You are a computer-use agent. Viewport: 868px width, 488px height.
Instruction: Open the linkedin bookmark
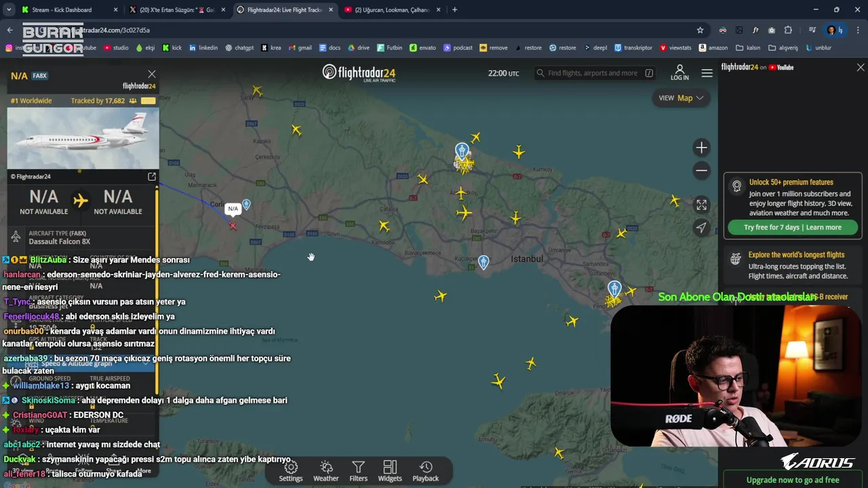[203, 47]
